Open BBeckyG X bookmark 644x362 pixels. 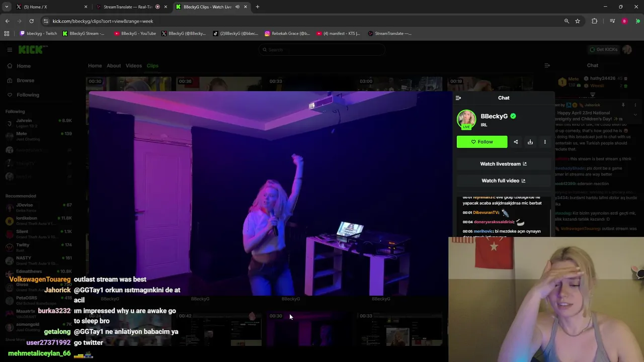point(184,34)
